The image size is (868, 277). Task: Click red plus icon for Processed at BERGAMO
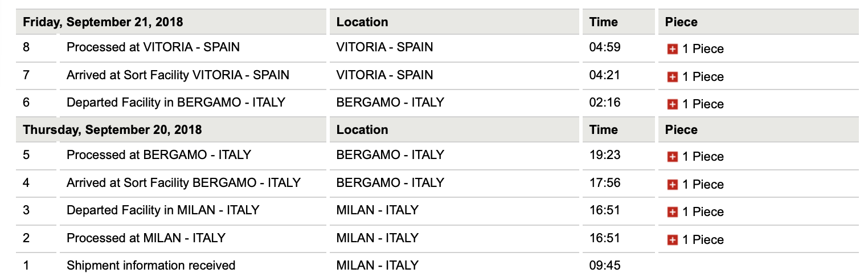[672, 157]
